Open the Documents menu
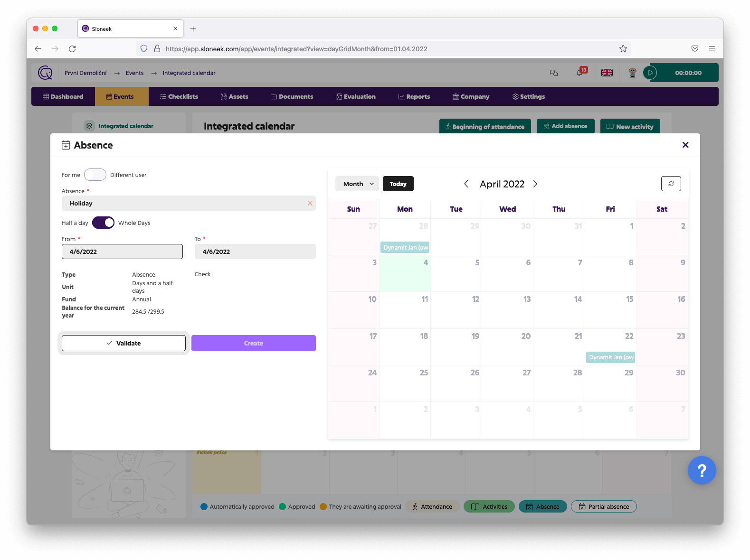This screenshot has height=560, width=750. point(292,96)
